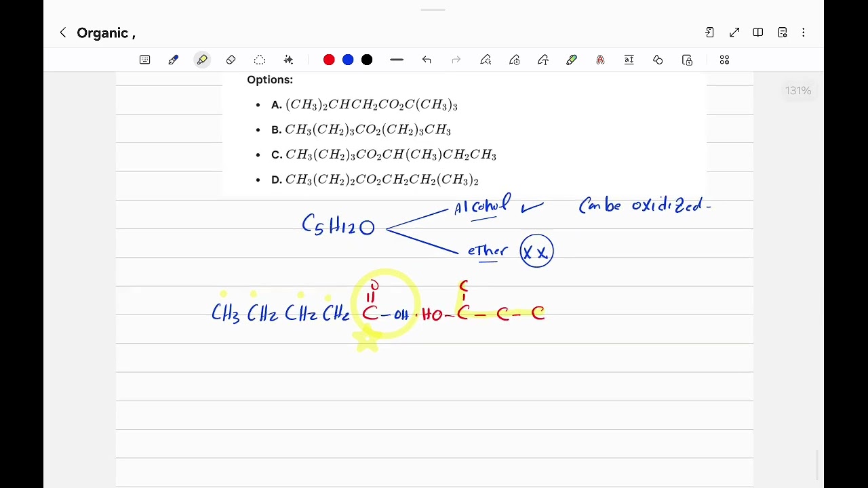Open page settings icon in header
868x488 pixels.
(x=783, y=33)
